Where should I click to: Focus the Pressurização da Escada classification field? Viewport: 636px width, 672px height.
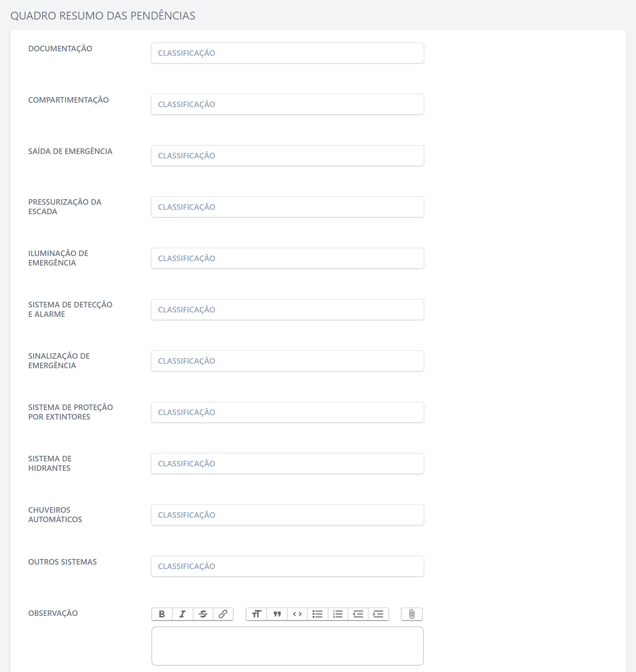coord(287,207)
